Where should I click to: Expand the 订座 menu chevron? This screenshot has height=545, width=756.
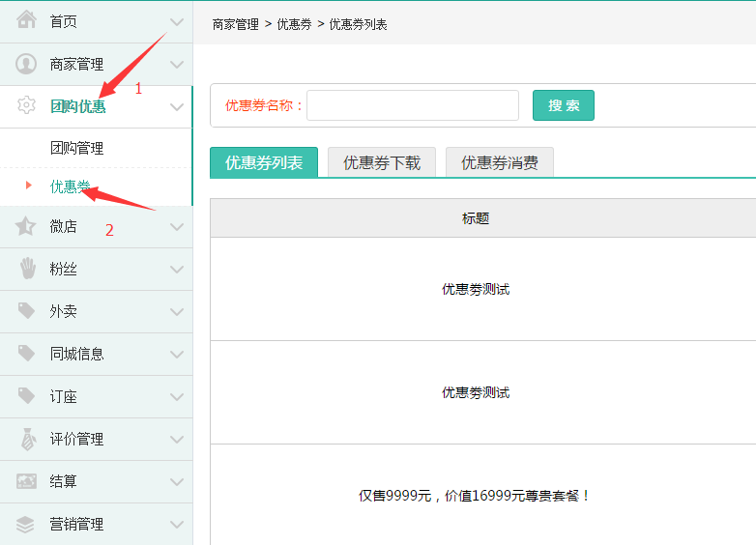pyautogui.click(x=177, y=396)
